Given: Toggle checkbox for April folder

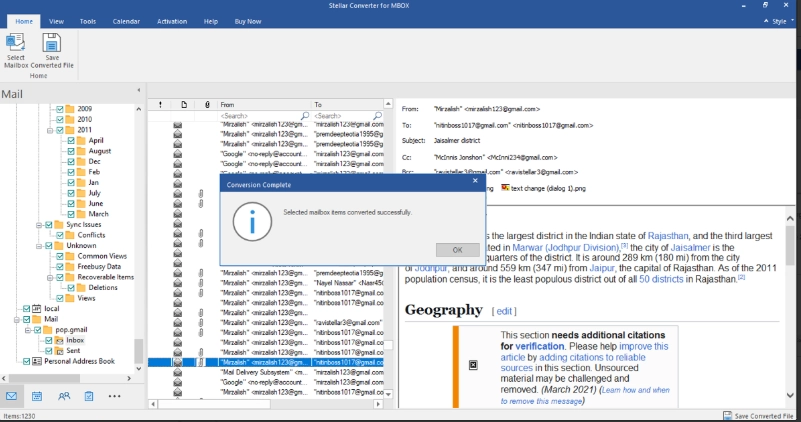Looking at the screenshot, I should (71, 140).
